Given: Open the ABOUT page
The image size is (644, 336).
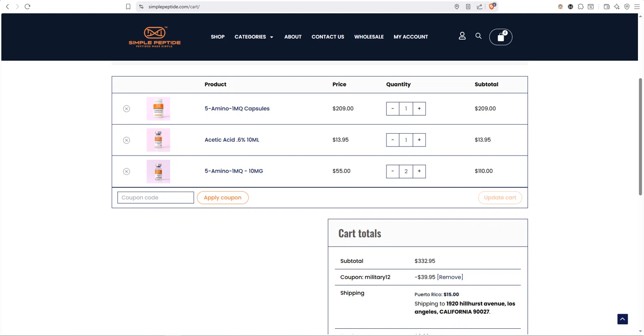Looking at the screenshot, I should point(293,37).
